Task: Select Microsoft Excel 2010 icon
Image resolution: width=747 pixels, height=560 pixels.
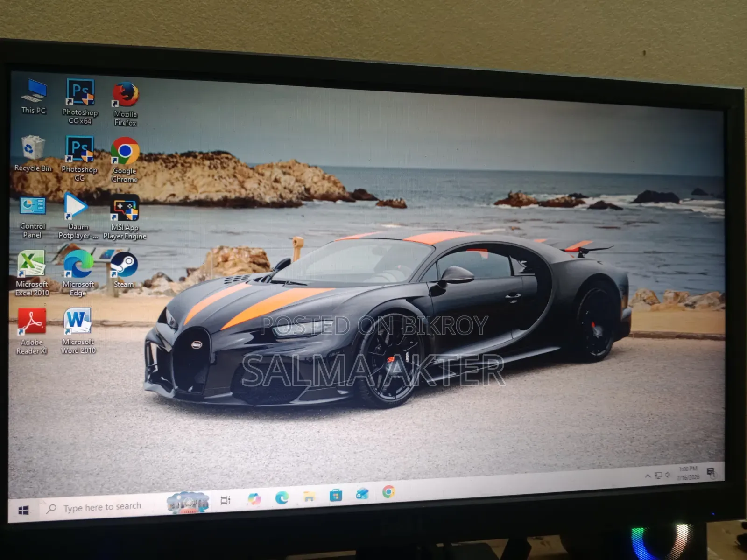Action: tap(32, 273)
